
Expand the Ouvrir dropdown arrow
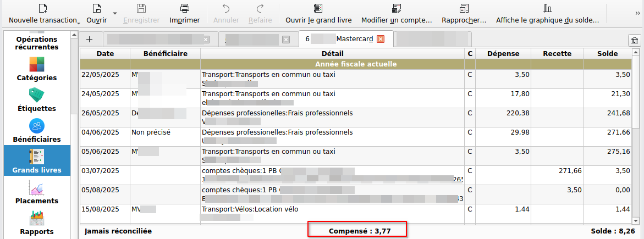(x=114, y=12)
